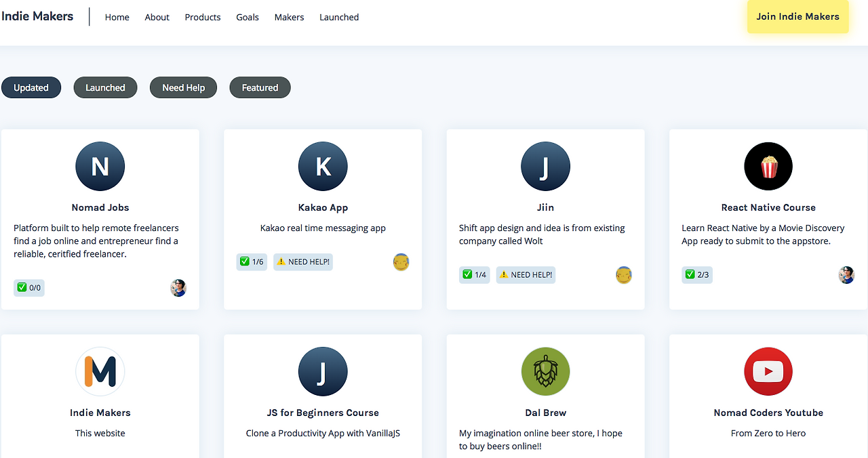Go to Home in the navigation bar
This screenshot has width=868, height=458.
[x=117, y=17]
